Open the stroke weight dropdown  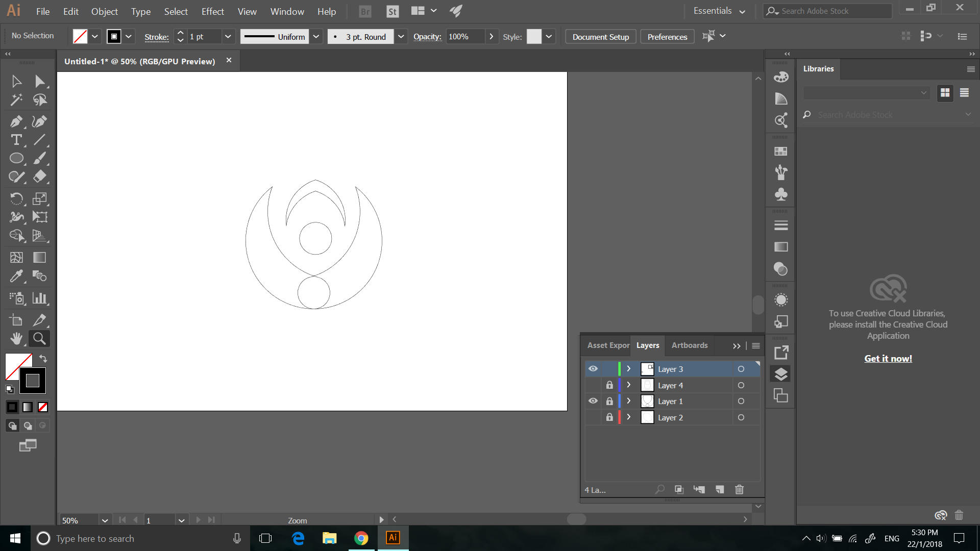coord(228,36)
